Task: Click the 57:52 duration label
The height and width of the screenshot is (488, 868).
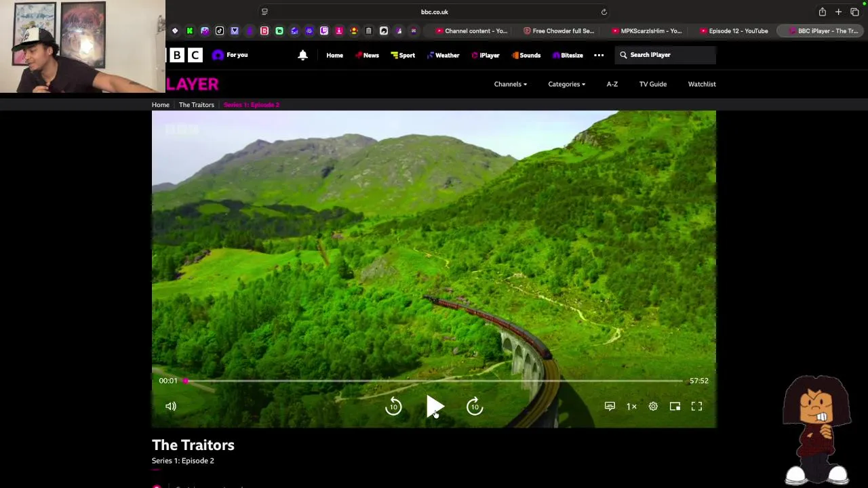Action: (x=699, y=381)
